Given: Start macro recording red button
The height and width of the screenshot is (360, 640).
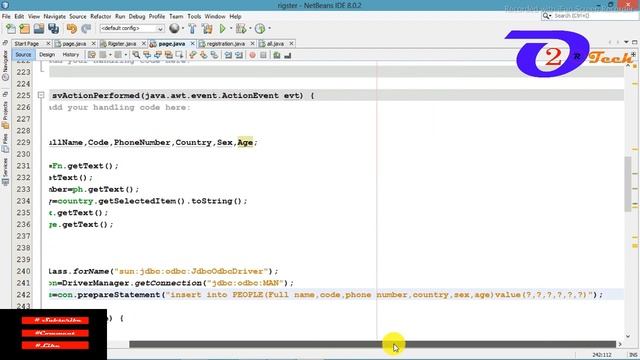Looking at the screenshot, I should pyautogui.click(x=252, y=55).
